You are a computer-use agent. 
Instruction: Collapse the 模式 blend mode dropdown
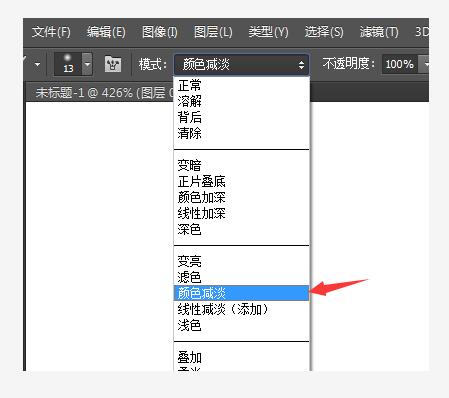[242, 64]
